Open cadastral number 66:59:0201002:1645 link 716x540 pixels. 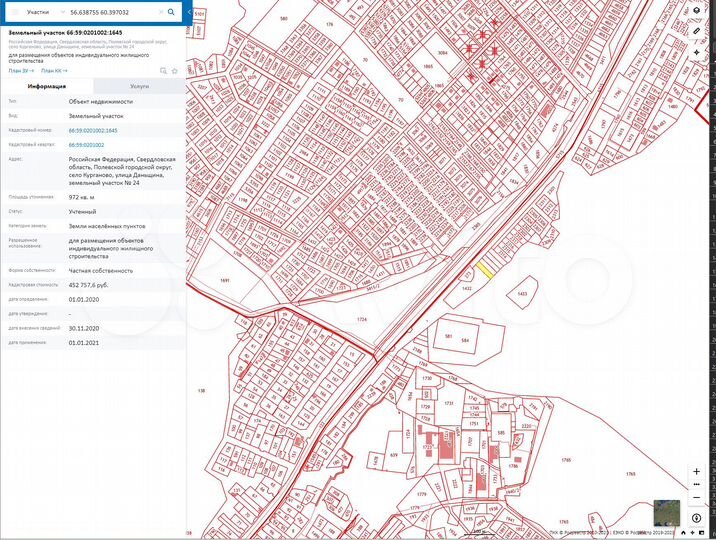pyautogui.click(x=93, y=131)
